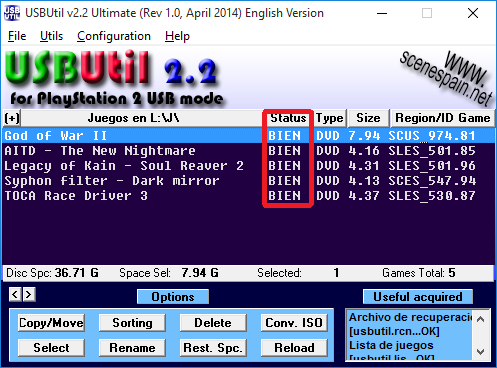The width and height of the screenshot is (497, 368).
Task: Sort by 'Juegos en L:\J\' column header
Action: pos(133,118)
